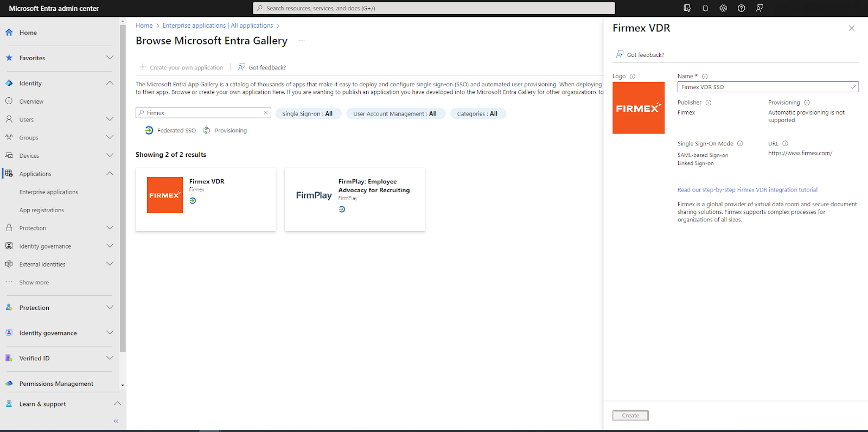The height and width of the screenshot is (432, 868).
Task: Select Overview in sidebar
Action: (x=31, y=101)
